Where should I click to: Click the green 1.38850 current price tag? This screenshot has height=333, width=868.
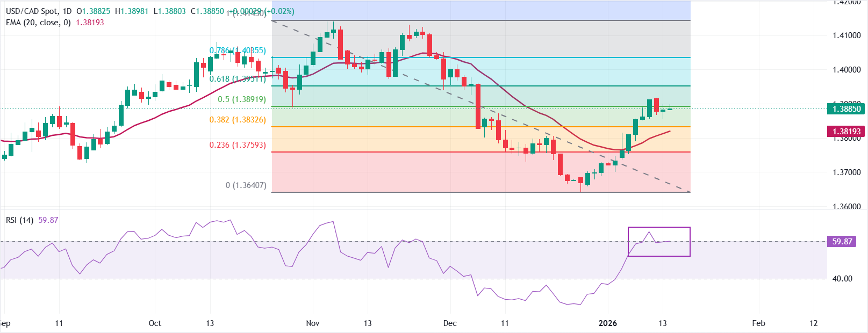pyautogui.click(x=847, y=108)
